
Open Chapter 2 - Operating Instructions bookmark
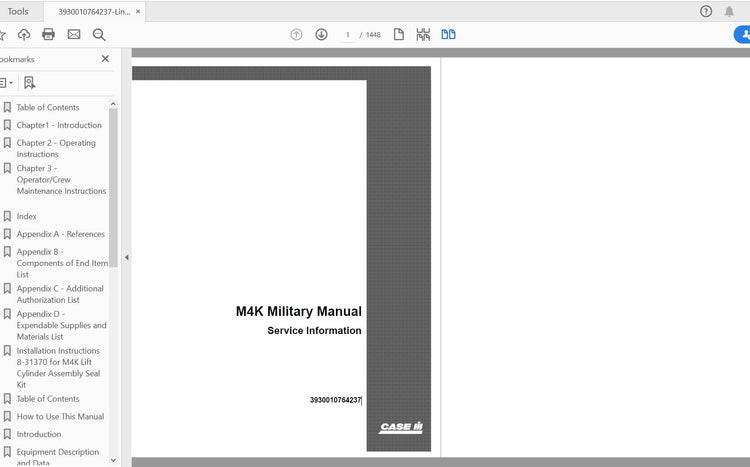(56, 148)
